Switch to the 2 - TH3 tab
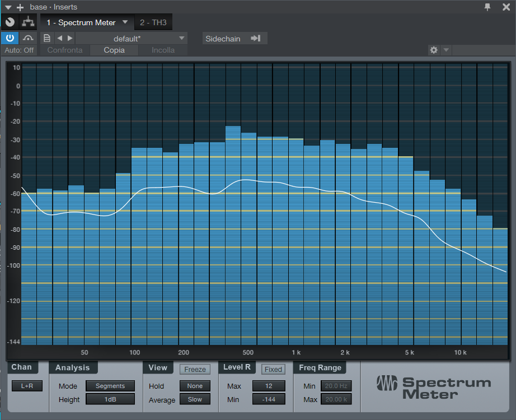Viewport: 516px width, 420px height. tap(153, 22)
